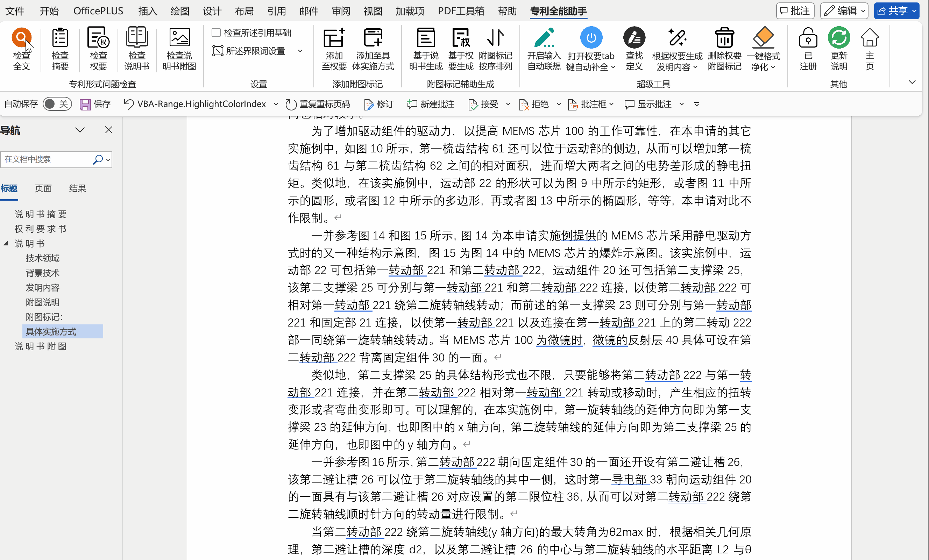Screen dimensions: 929x560
Task: Open 主页 house icon
Action: pos(870,37)
